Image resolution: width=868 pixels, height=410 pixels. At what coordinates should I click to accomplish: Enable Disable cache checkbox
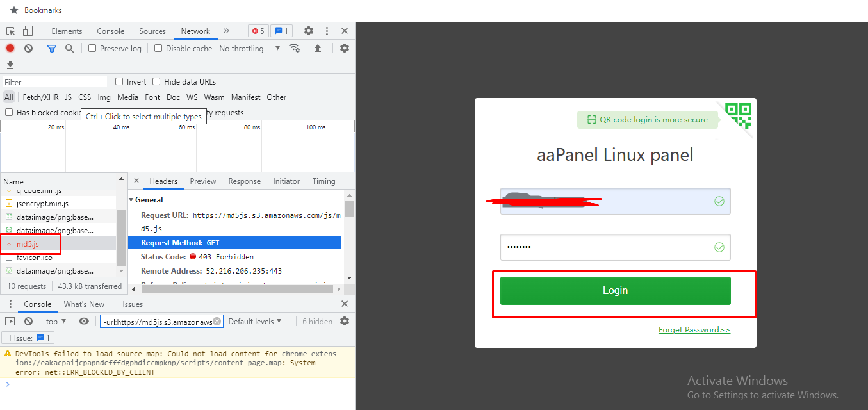[x=158, y=48]
